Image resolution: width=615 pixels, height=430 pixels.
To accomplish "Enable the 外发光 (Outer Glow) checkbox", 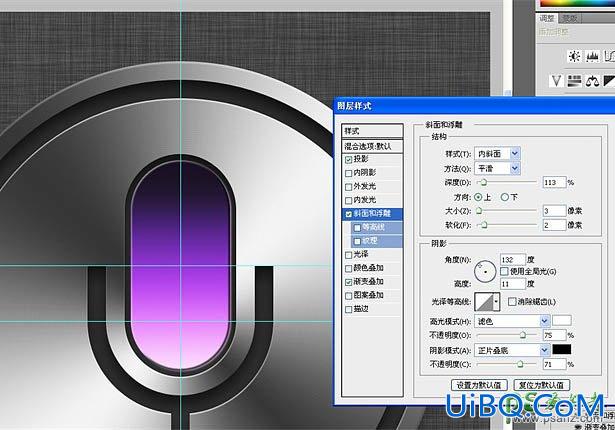I will tap(348, 187).
